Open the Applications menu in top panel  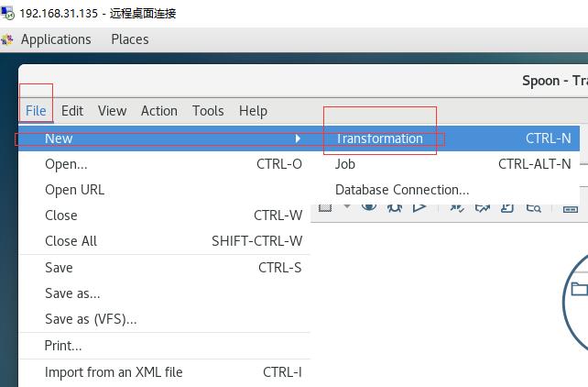(56, 39)
